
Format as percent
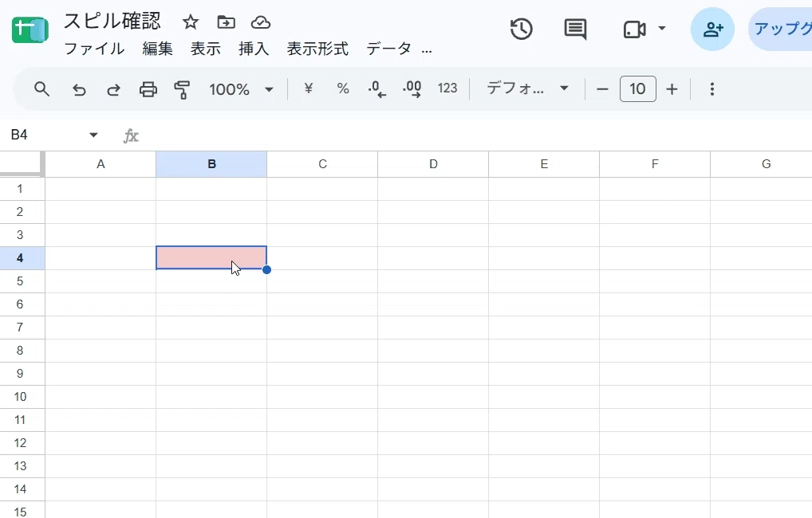tap(343, 88)
